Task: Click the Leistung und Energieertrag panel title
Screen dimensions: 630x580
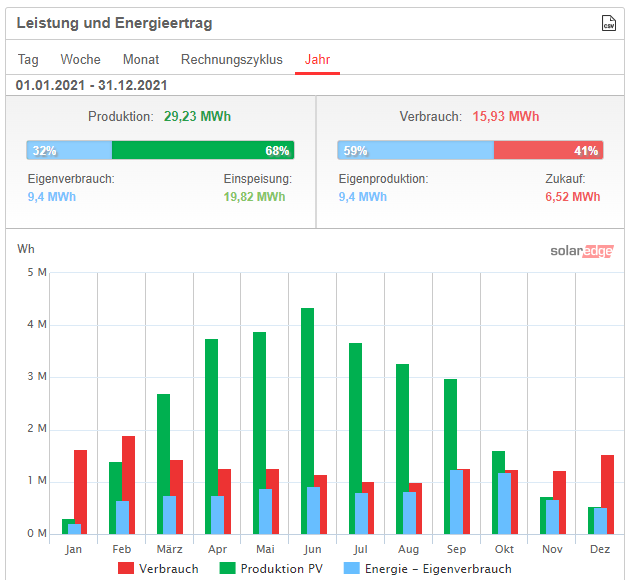Action: pyautogui.click(x=114, y=23)
